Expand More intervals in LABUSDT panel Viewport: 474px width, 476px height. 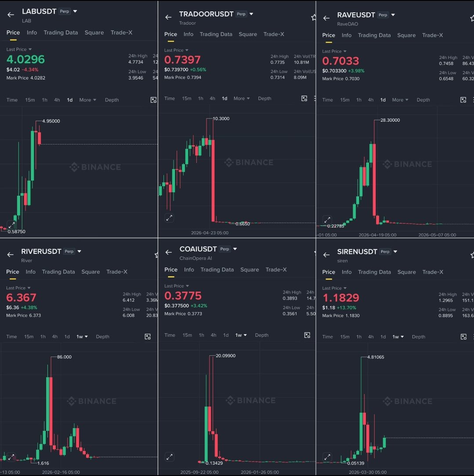[88, 100]
